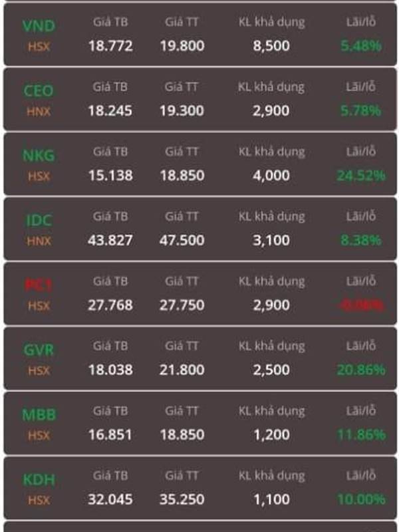Click HSX exchange label under KDH

click(39, 500)
